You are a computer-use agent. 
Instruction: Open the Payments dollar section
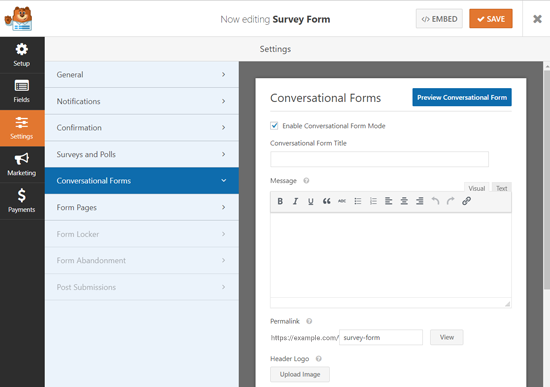tap(22, 201)
